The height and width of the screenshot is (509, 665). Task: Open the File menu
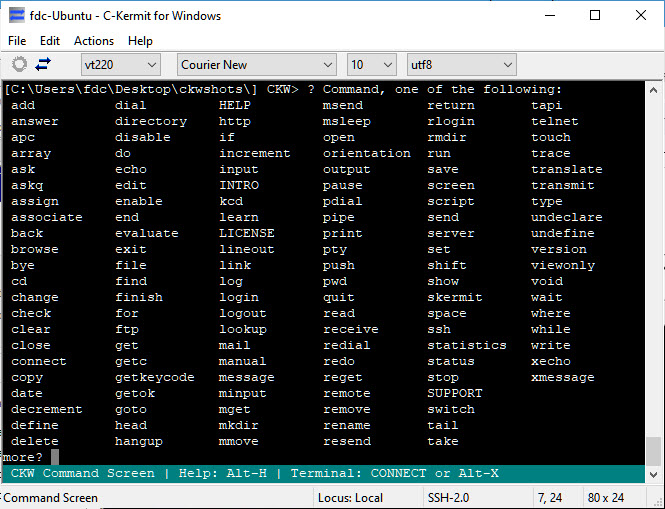[17, 41]
